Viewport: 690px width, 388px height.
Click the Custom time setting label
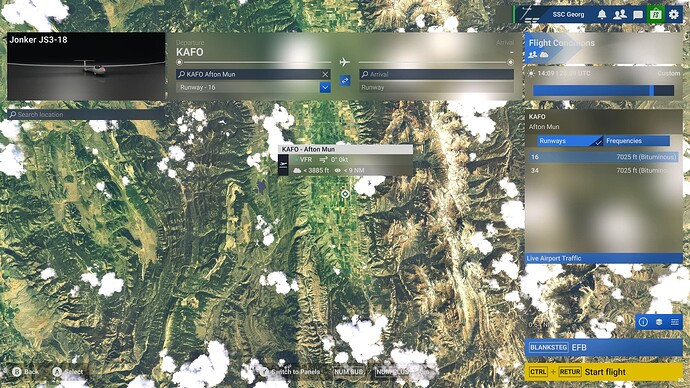tap(668, 73)
